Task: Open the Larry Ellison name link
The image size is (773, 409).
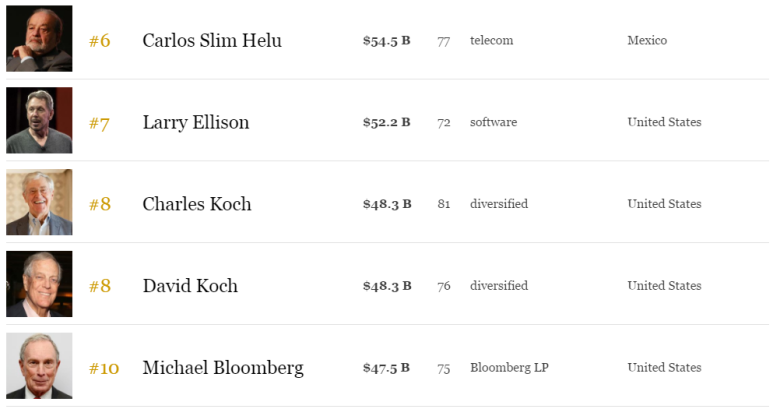Action: click(196, 123)
